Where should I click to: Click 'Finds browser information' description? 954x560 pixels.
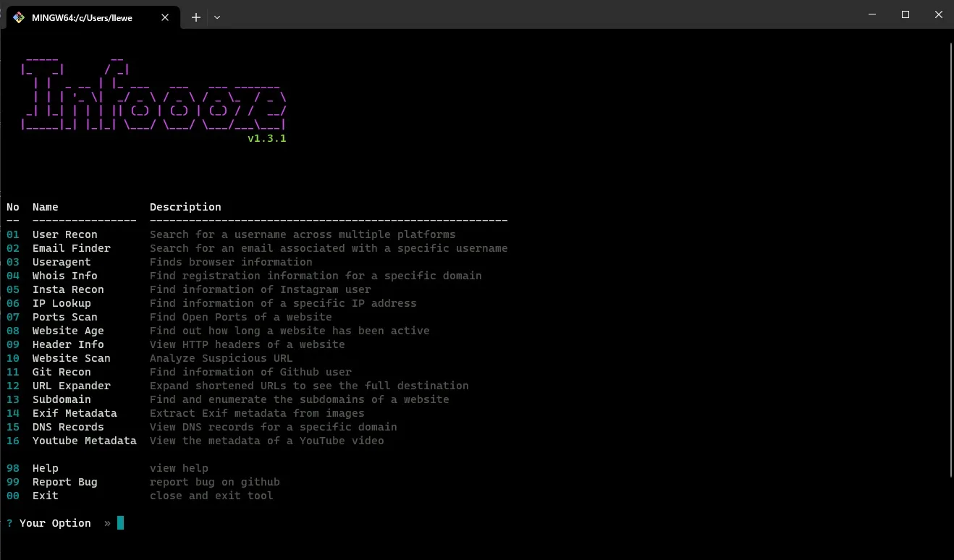(231, 262)
